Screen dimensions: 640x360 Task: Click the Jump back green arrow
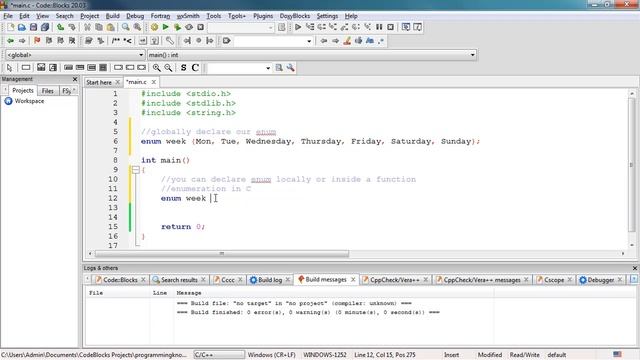pos(11,41)
